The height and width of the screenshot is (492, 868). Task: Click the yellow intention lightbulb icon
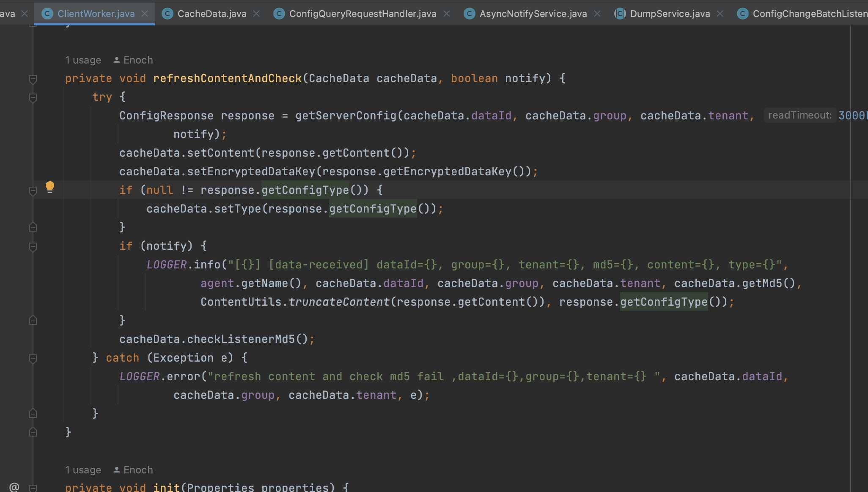(x=50, y=187)
